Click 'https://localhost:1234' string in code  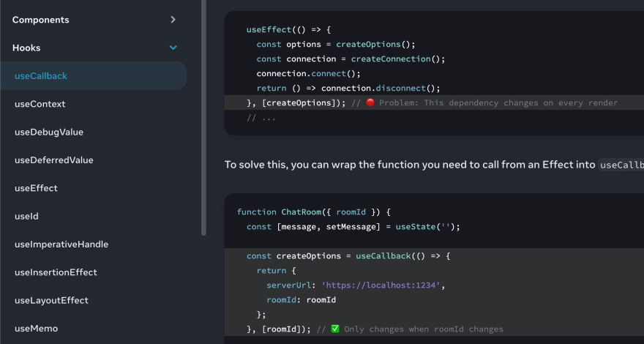click(x=381, y=285)
